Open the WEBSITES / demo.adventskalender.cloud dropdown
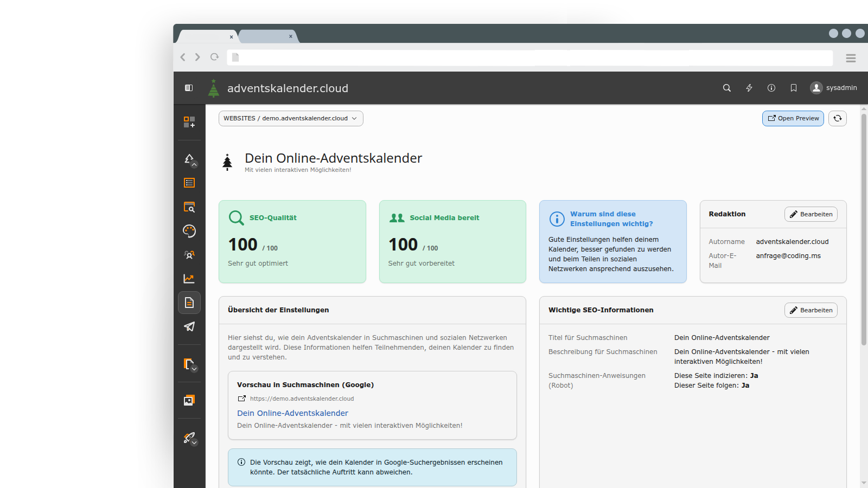868x488 pixels. pos(291,118)
